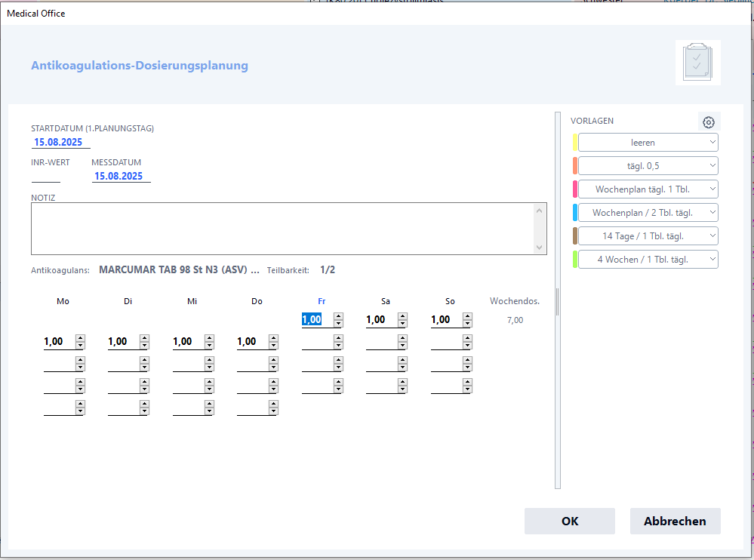Open the Vorlagen settings gear icon

tap(708, 122)
